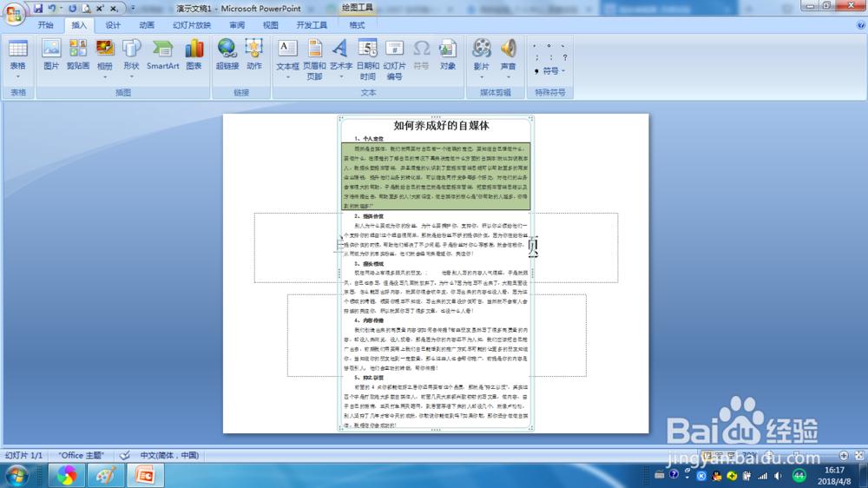The width and height of the screenshot is (868, 488).
Task: Click the zoom in plus button
Action: [x=844, y=455]
